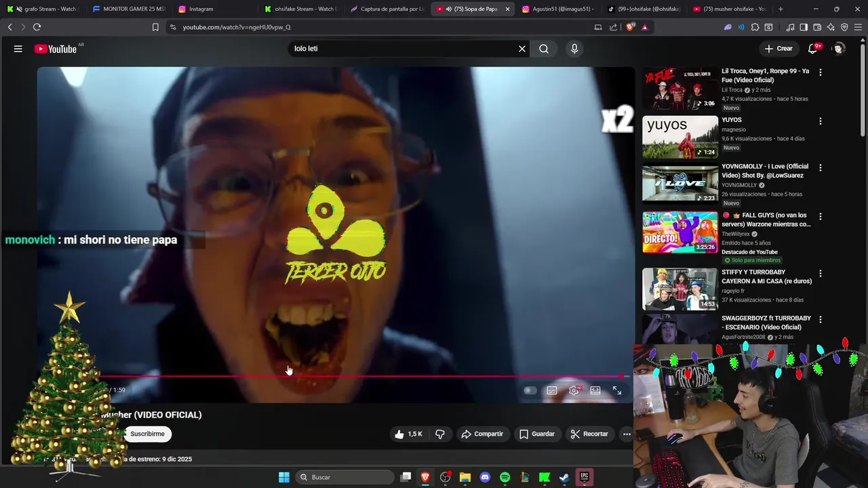Open Brave Shields lion icon
Screen dimensions: 868x488
[631, 27]
